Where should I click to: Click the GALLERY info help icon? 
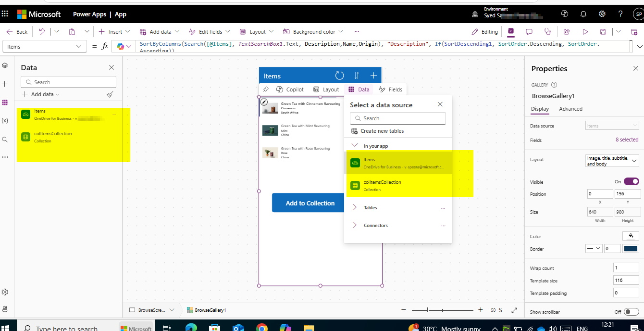click(x=554, y=85)
